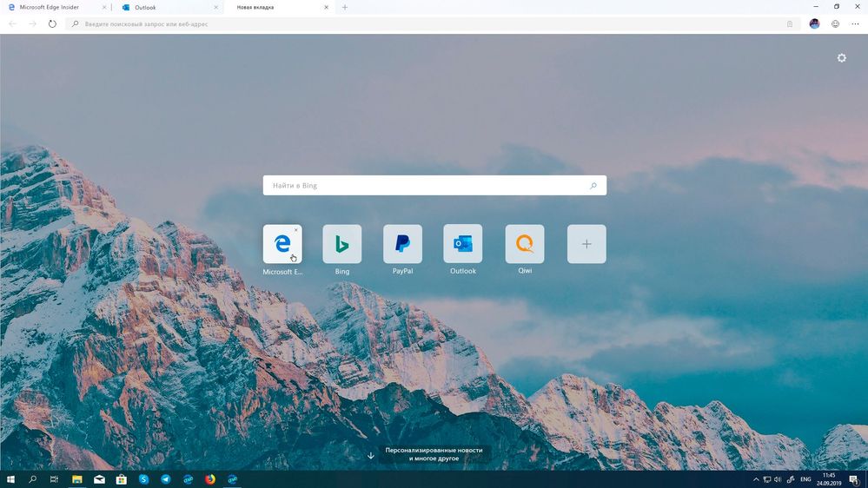Click the Bing search magnifier icon
Screen dimensions: 868x488
click(x=593, y=185)
